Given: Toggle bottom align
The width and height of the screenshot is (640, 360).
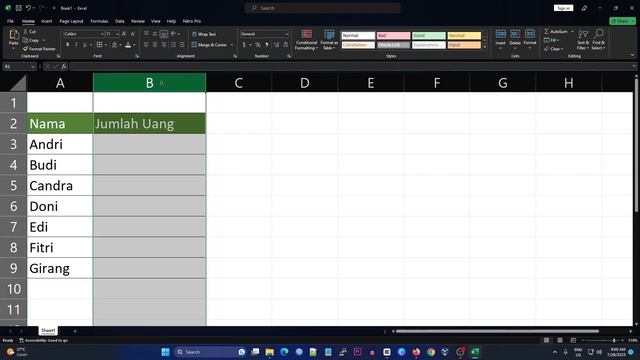Looking at the screenshot, I should point(164,33).
